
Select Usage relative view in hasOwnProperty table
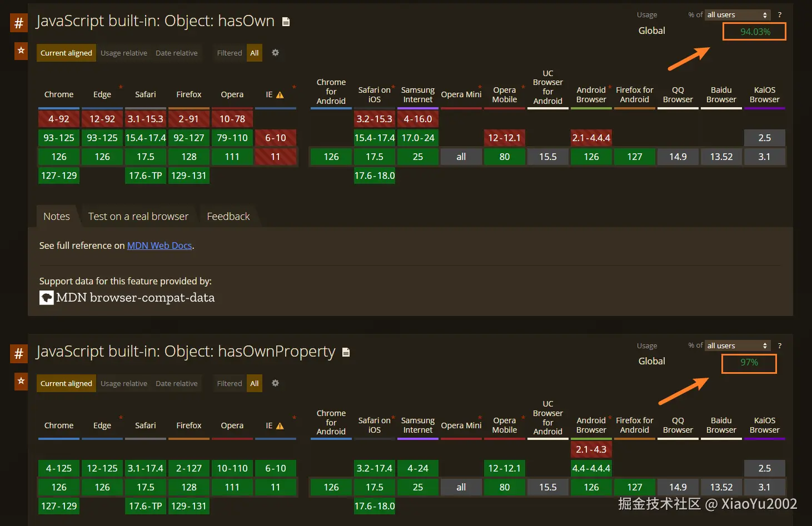click(x=124, y=383)
